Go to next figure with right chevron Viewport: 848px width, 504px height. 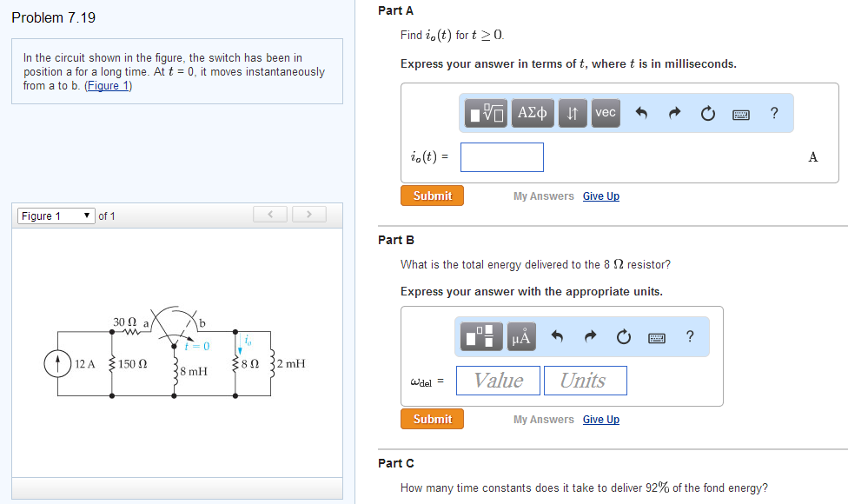(x=308, y=214)
